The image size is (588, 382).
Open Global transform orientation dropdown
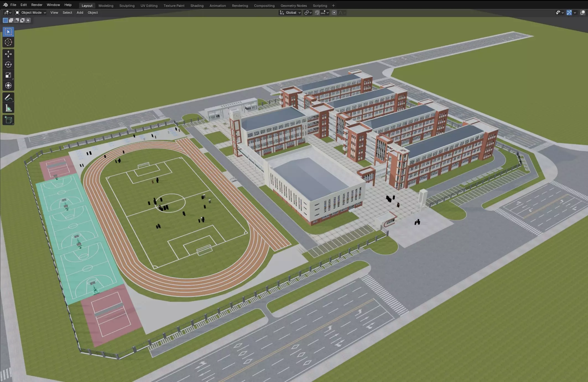pos(290,12)
